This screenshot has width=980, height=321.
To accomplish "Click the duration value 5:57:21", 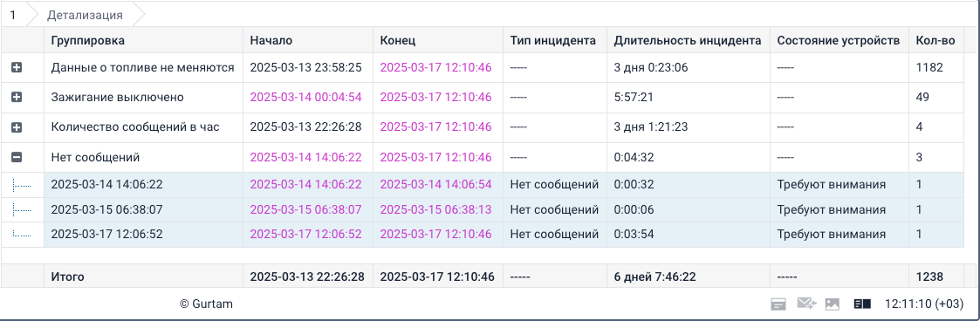I will 634,98.
